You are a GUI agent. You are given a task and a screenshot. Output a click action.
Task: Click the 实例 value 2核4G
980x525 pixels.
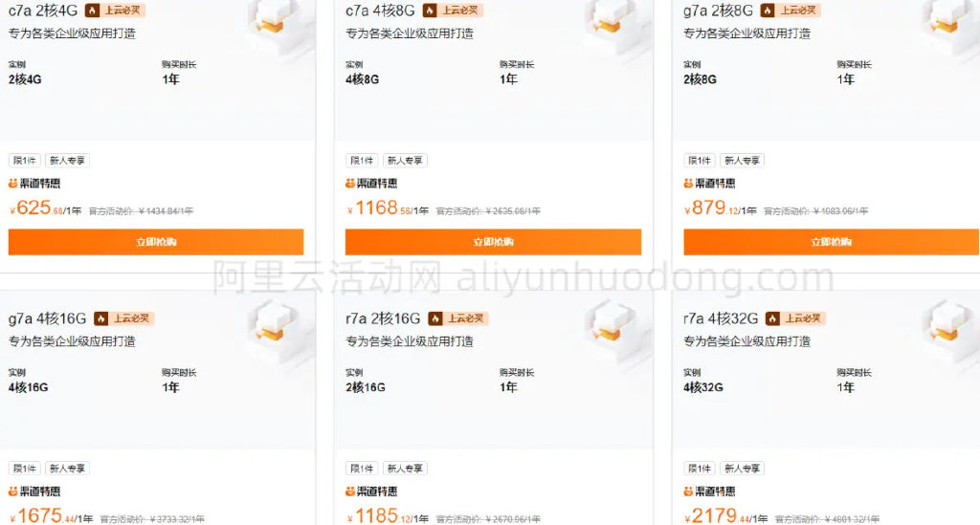click(x=25, y=80)
